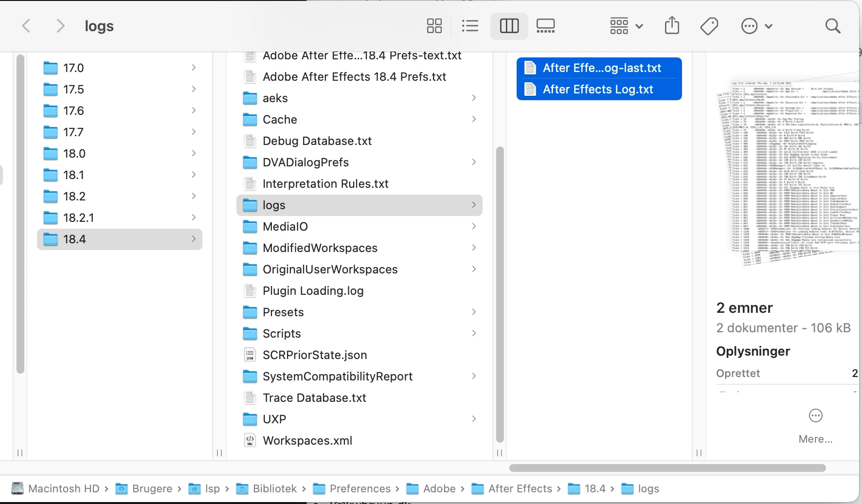Expand the UXP folder chevron
The height and width of the screenshot is (504, 862).
point(474,419)
